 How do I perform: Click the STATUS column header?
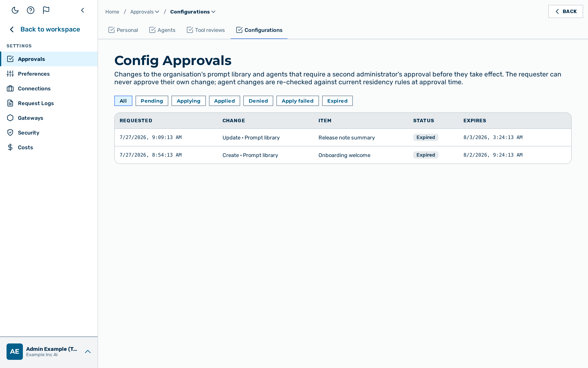[423, 120]
